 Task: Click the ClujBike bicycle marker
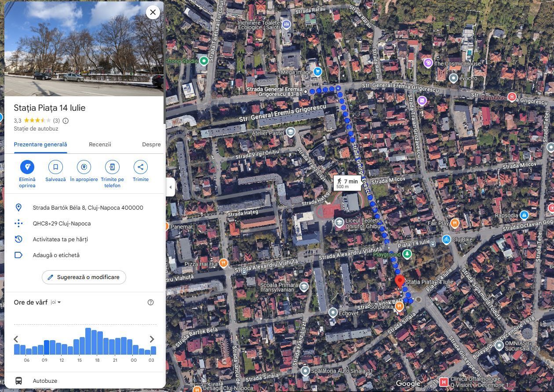446,240
